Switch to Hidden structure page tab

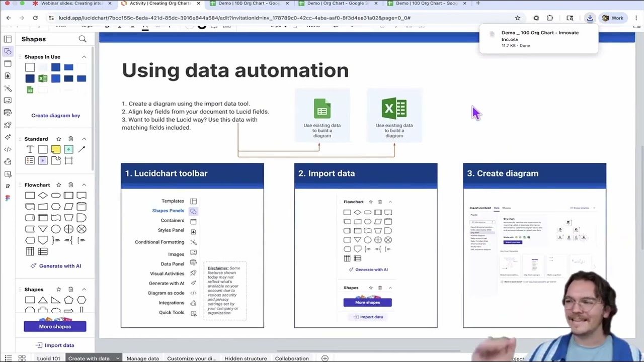coord(246,358)
